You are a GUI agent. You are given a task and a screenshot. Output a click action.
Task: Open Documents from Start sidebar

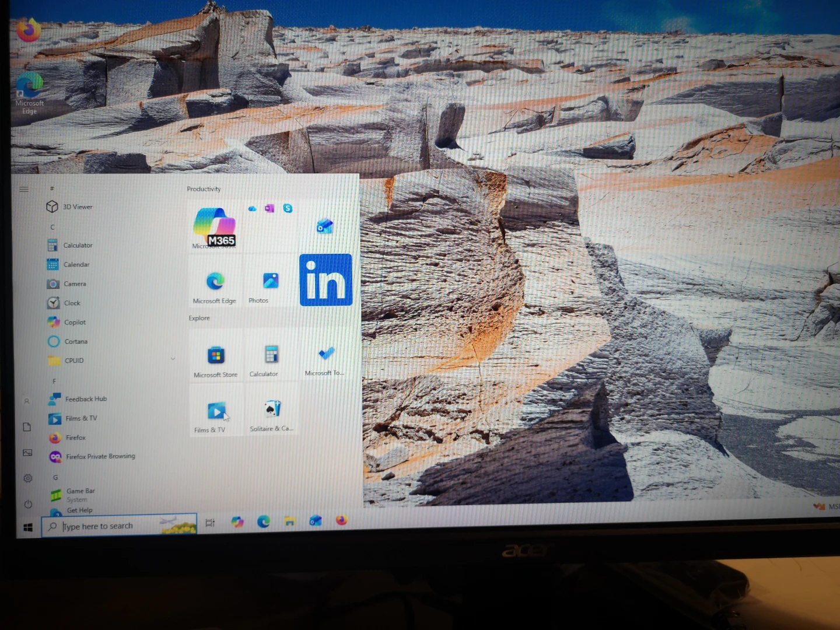(x=27, y=427)
